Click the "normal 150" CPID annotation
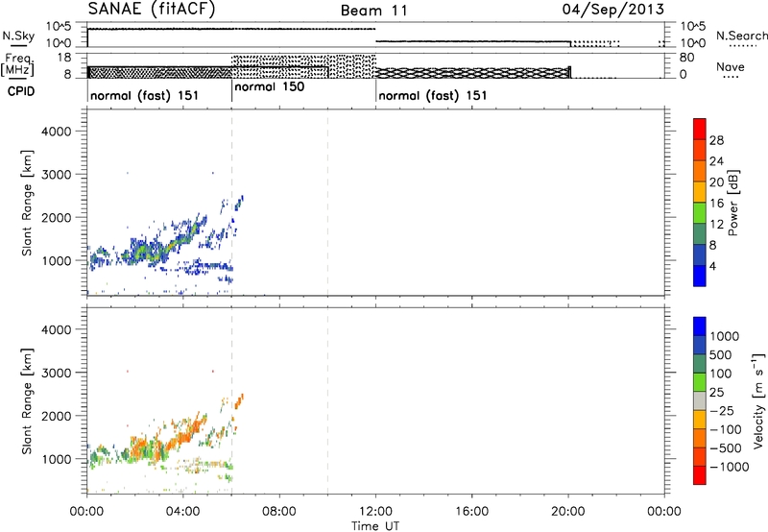 [x=270, y=86]
